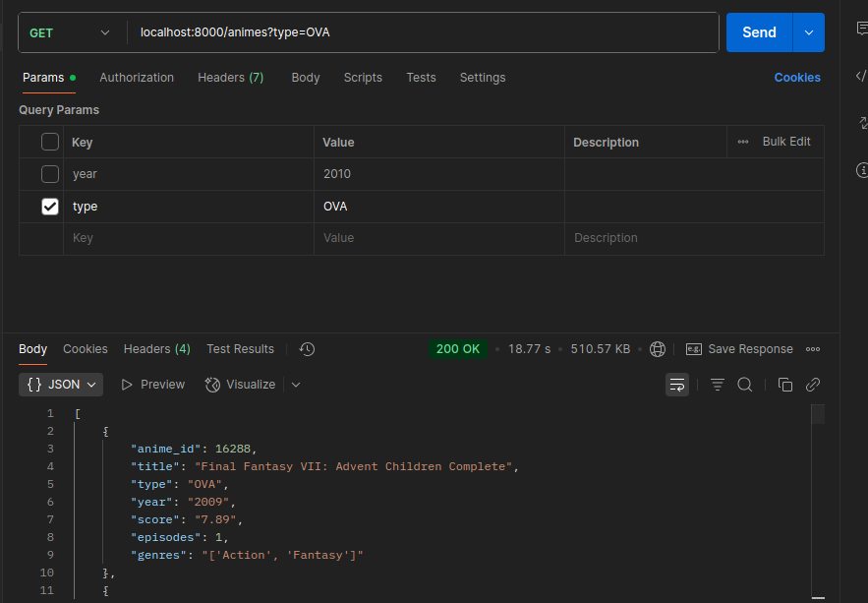Screen dimensions: 868x603
Task: Open the code snippet sidebar icon
Action: pos(862,76)
